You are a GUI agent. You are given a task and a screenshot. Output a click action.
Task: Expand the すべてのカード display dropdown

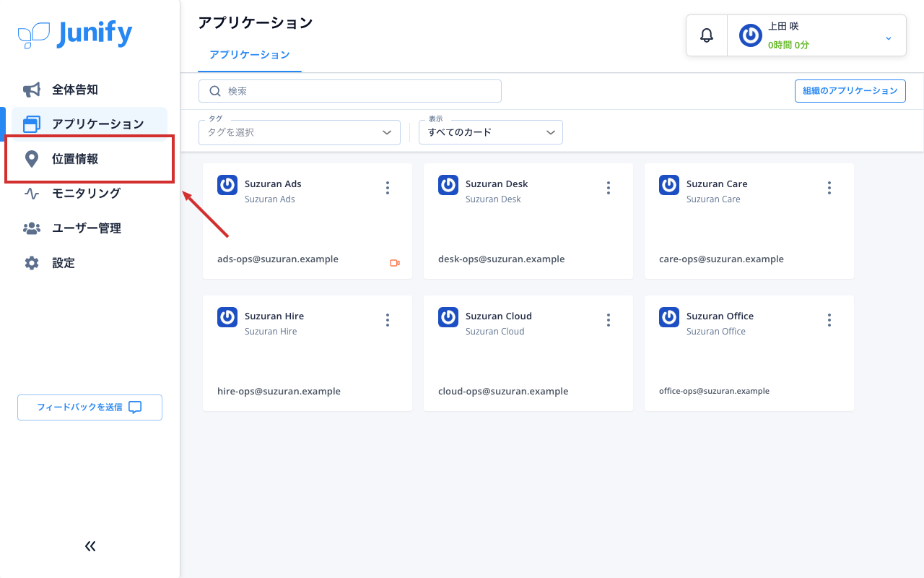tap(491, 132)
